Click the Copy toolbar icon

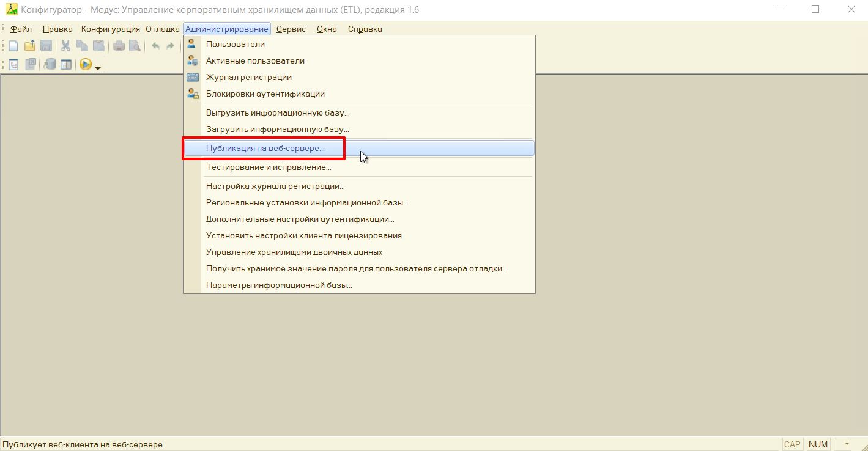click(82, 46)
